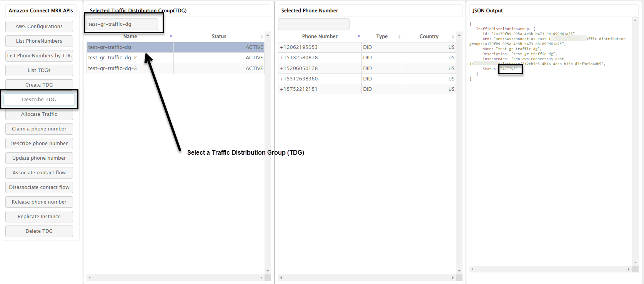Click the down arrow of TDG table scrollbar
This screenshot has width=644, height=284.
point(268,271)
